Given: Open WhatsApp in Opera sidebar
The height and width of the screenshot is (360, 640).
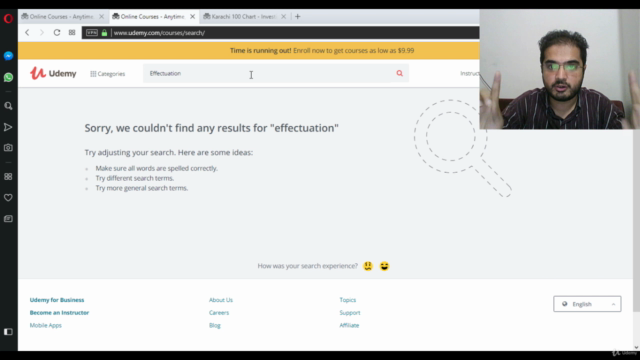Looking at the screenshot, I should point(8,77).
